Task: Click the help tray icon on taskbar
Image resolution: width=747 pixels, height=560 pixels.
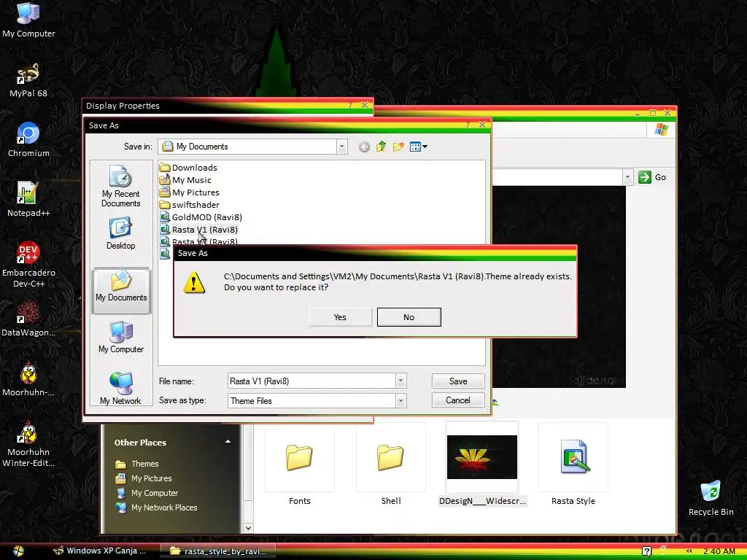Action: click(646, 551)
